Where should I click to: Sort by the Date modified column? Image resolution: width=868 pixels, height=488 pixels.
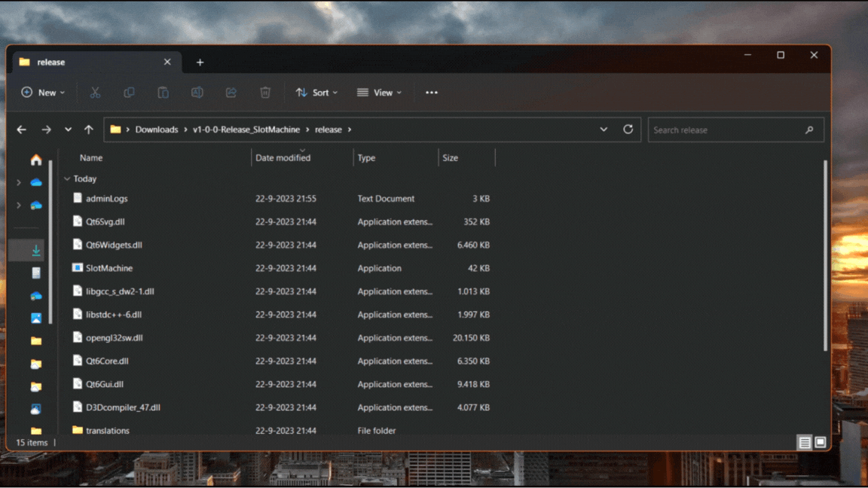283,157
